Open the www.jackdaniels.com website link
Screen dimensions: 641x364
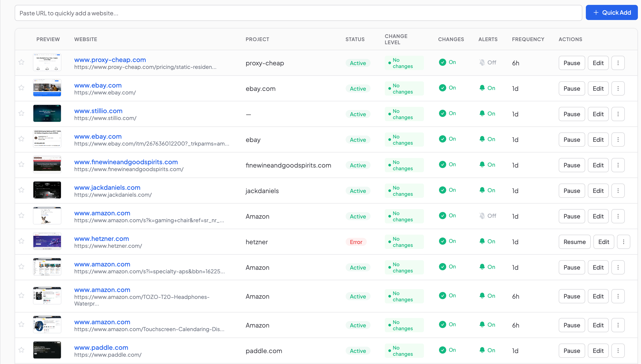pos(107,187)
